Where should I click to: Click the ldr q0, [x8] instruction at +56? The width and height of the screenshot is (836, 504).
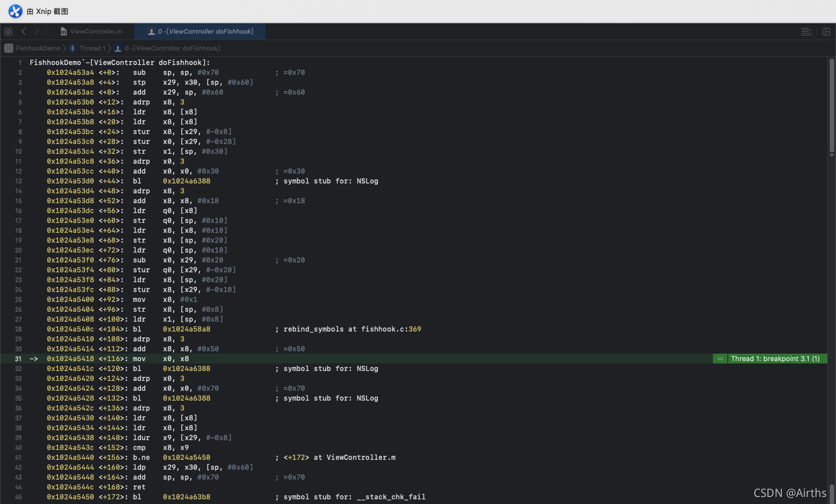(165, 211)
